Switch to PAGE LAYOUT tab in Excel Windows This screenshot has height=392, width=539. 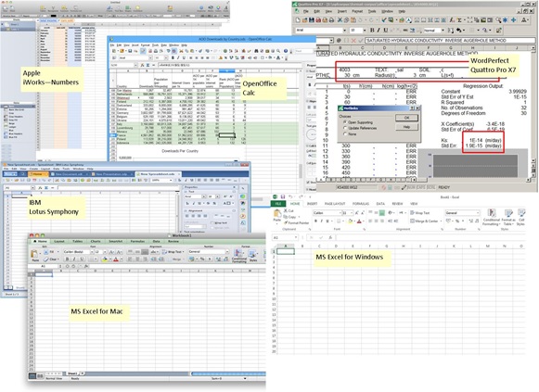335,204
